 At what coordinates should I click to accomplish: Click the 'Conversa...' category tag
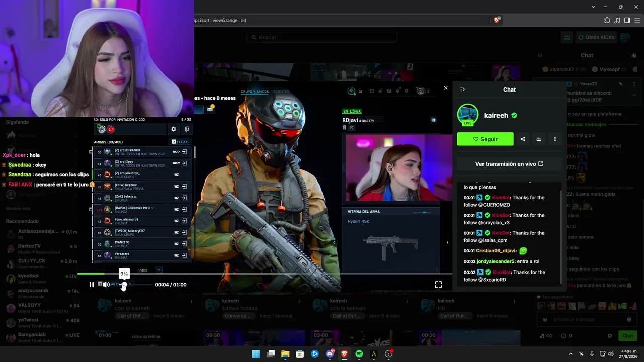point(237,316)
